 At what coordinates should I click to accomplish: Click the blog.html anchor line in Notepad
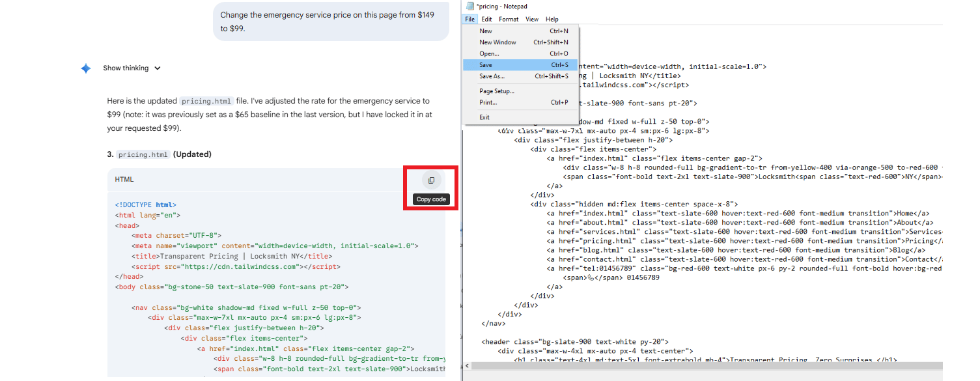click(x=736, y=250)
